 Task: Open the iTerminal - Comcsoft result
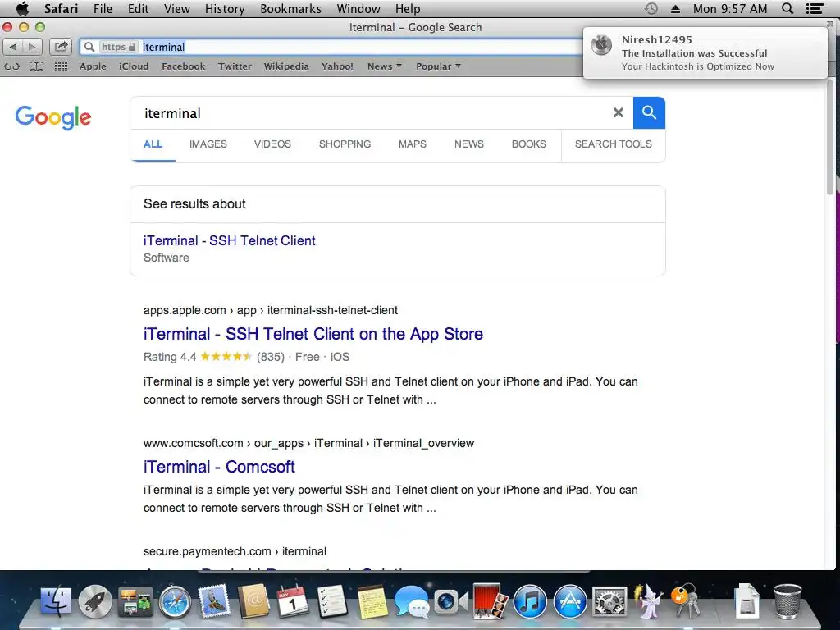point(219,467)
